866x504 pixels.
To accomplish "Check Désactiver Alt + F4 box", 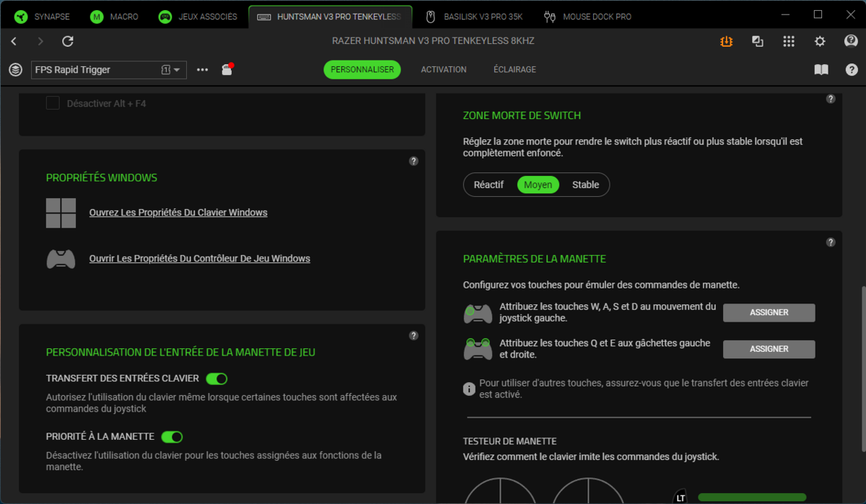I will click(x=53, y=103).
